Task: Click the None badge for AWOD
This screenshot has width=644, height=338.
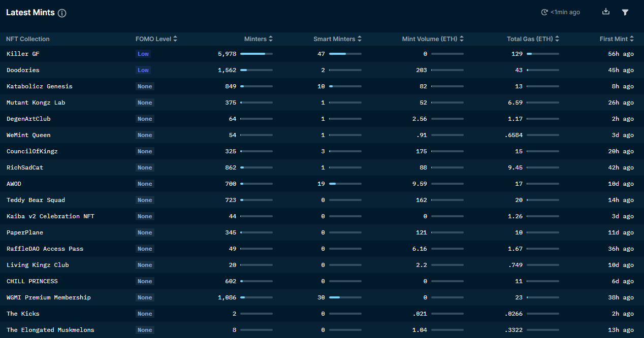Action: coord(145,184)
